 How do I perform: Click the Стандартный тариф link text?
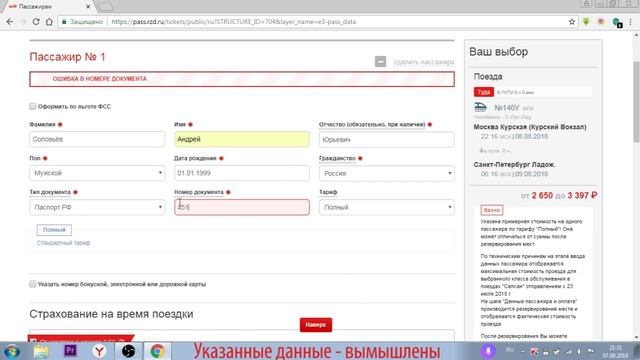[x=63, y=243]
